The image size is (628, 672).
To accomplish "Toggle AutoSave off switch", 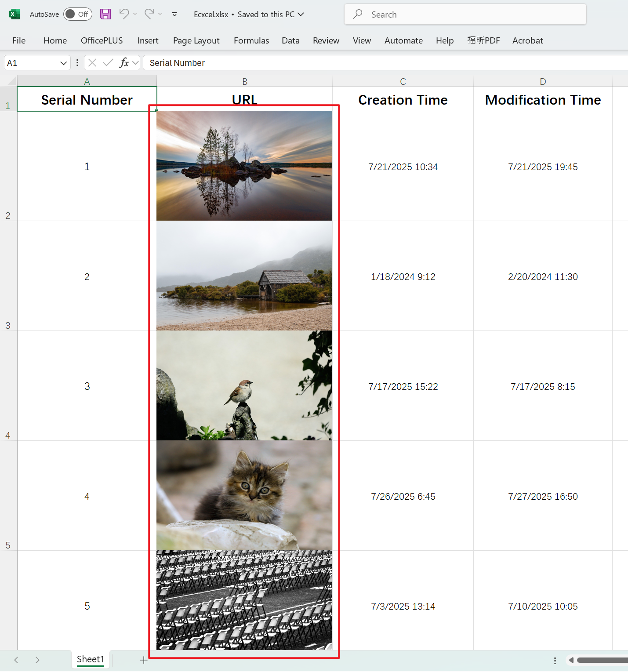I will click(77, 14).
